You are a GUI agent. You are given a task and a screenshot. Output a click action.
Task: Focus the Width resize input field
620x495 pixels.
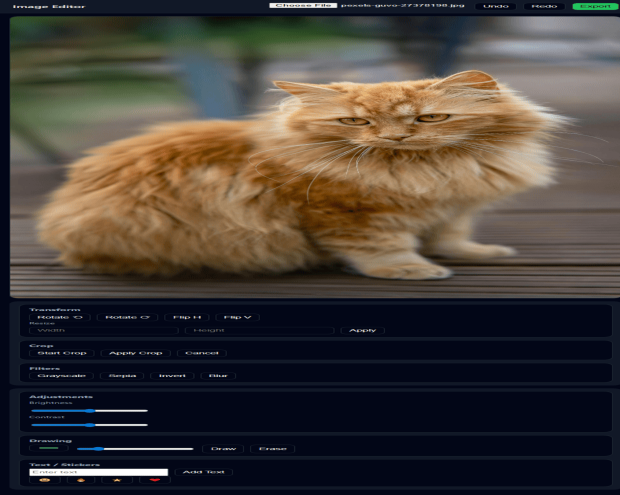[103, 330]
